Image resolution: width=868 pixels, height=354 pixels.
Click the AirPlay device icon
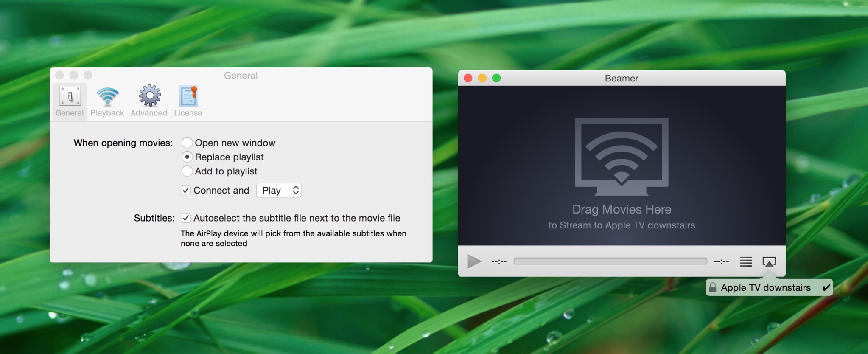[769, 261]
